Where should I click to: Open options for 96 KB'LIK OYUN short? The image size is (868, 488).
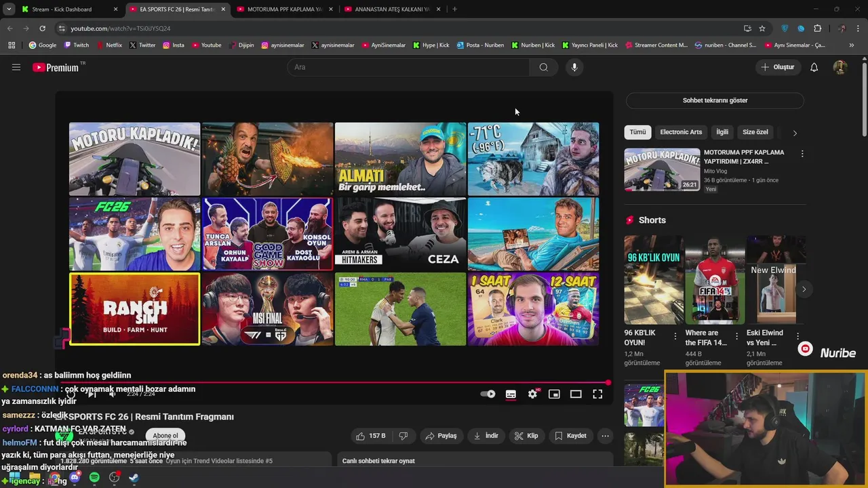pos(675,336)
